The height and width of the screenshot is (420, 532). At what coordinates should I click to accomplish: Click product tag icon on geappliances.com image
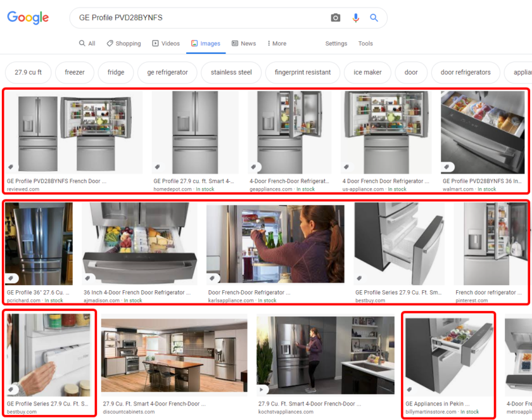click(253, 167)
